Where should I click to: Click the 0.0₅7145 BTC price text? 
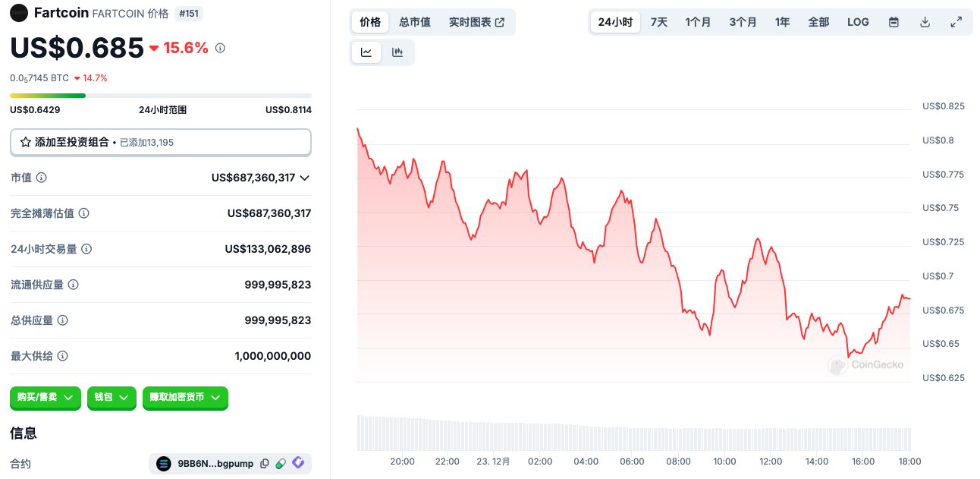[39, 78]
